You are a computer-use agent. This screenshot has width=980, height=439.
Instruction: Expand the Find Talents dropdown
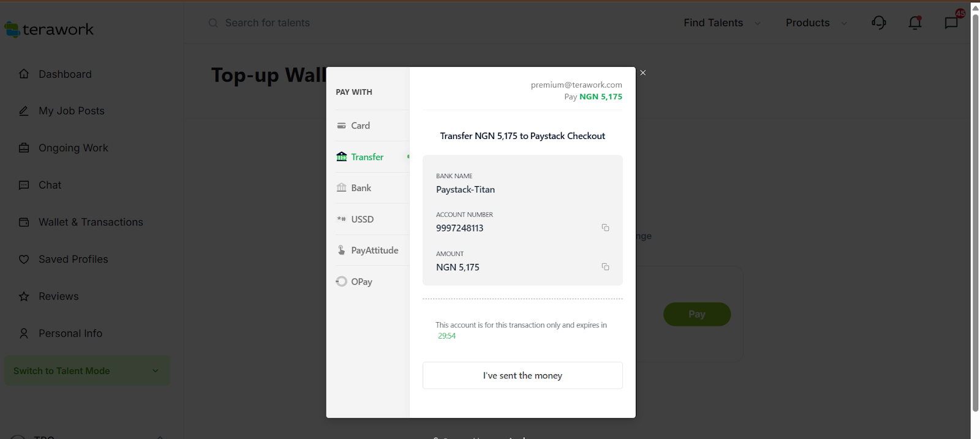pos(722,23)
